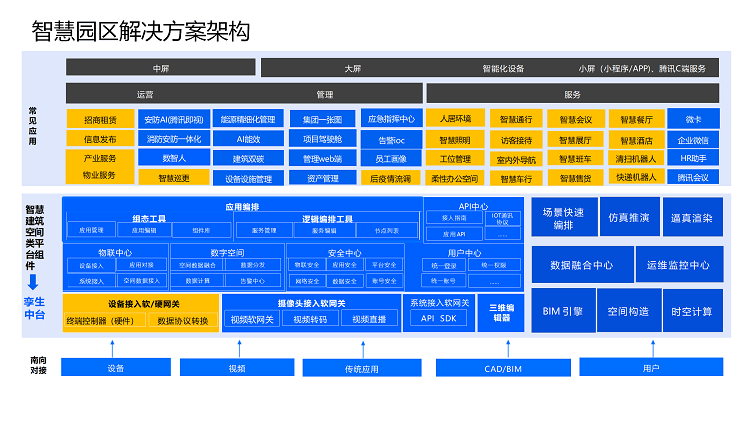Click the 快递机器人 box

click(x=637, y=177)
